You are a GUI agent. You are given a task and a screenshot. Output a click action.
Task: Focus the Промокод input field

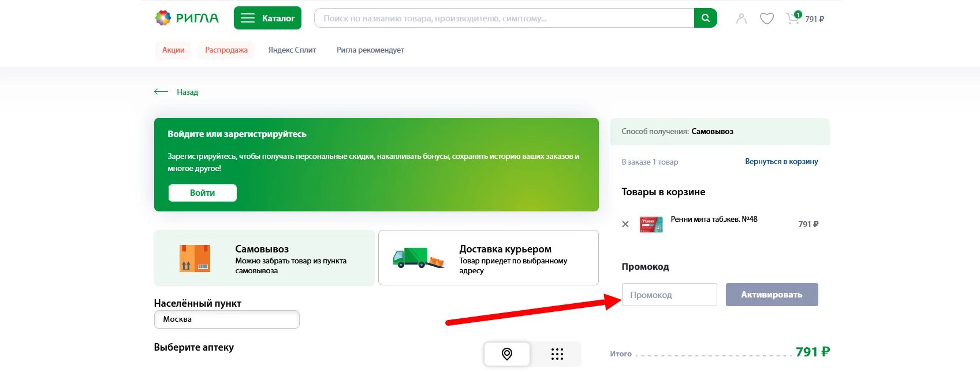(669, 295)
